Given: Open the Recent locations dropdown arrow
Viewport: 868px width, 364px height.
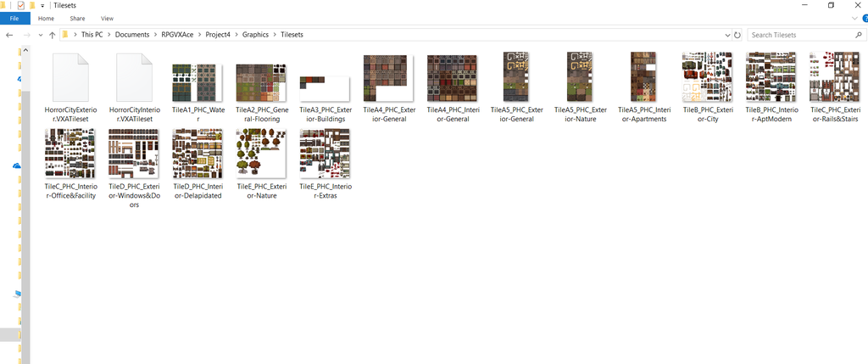Looking at the screenshot, I should click(x=40, y=35).
